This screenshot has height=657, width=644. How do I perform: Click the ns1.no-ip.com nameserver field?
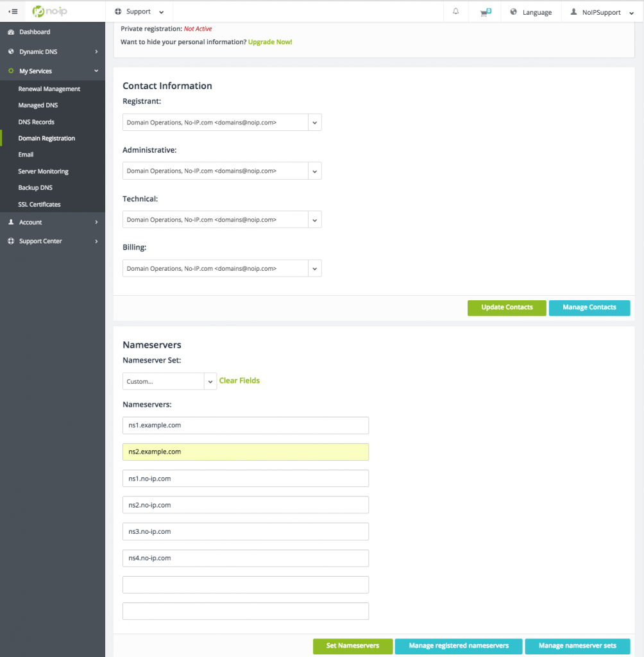click(x=246, y=479)
